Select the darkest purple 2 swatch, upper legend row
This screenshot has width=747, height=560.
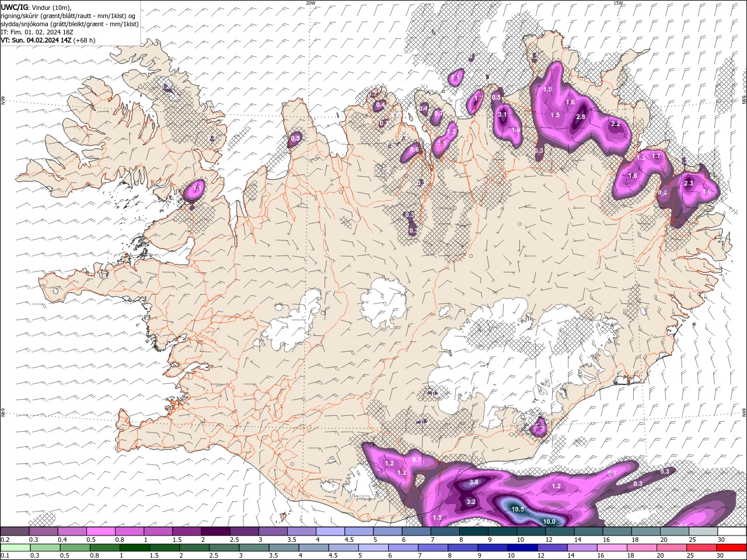[x=215, y=531]
